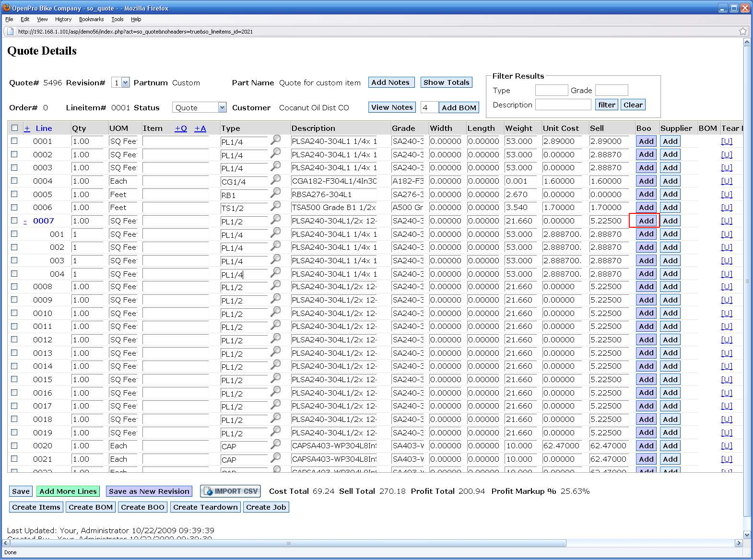Screen dimensions: 753x560
Task: Click the magnifier lookup icon on line 0004
Action: [276, 179]
